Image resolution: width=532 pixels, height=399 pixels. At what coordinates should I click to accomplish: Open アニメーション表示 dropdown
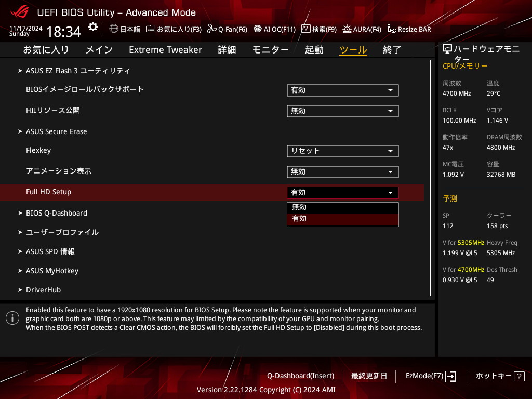343,171
